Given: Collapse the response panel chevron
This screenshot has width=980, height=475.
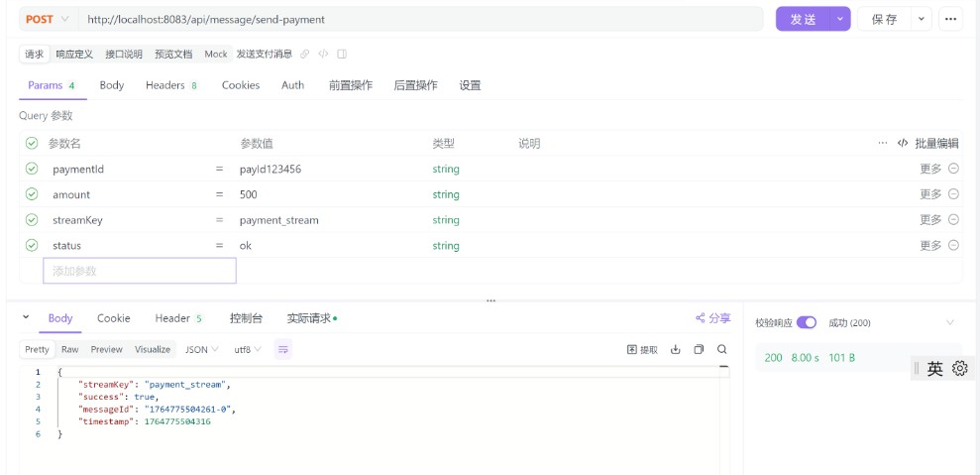Looking at the screenshot, I should pyautogui.click(x=26, y=317).
